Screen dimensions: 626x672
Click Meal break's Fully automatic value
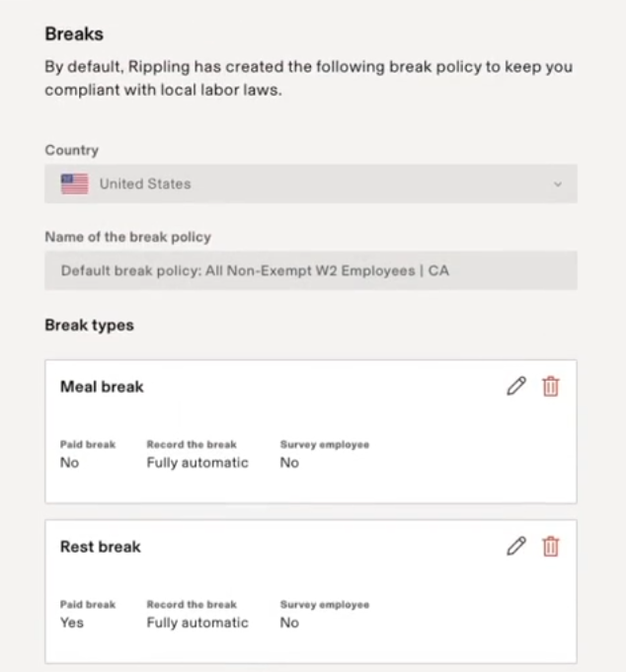point(197,463)
